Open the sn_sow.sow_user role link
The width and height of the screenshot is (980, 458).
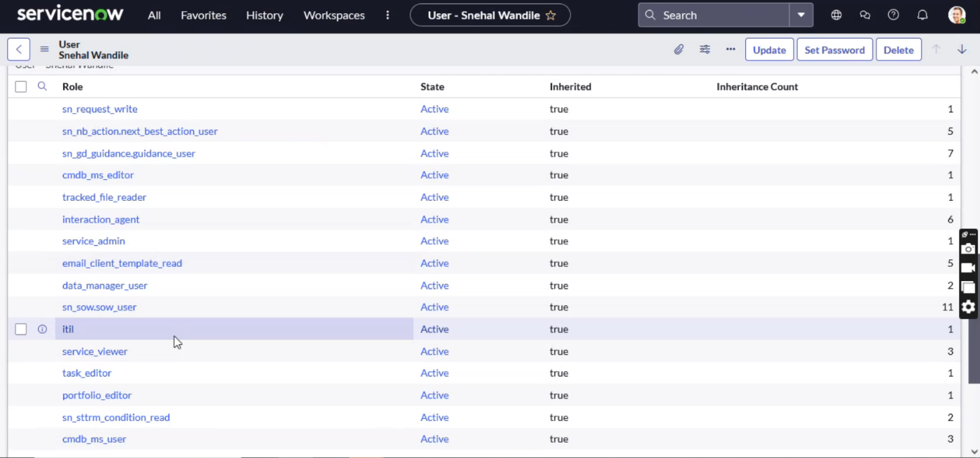coord(99,307)
